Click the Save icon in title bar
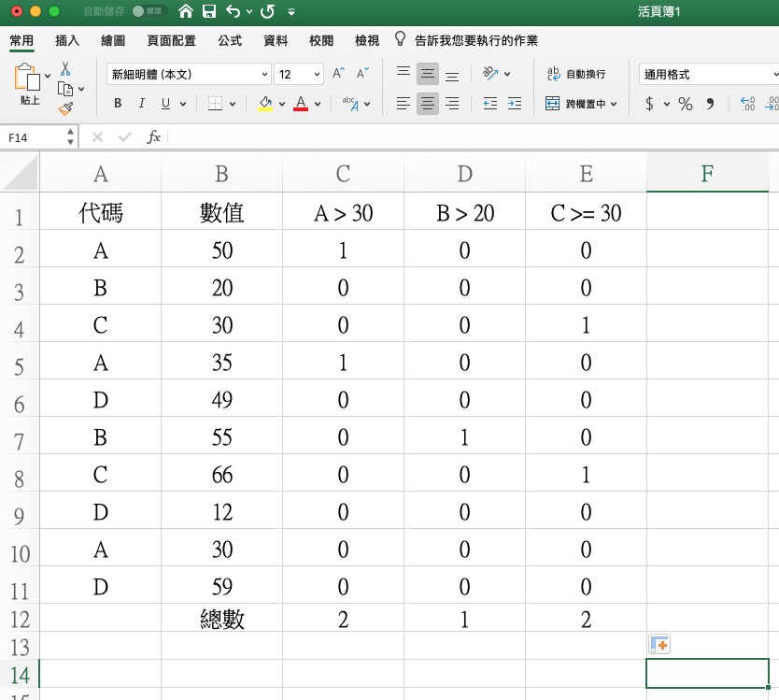 (x=209, y=12)
